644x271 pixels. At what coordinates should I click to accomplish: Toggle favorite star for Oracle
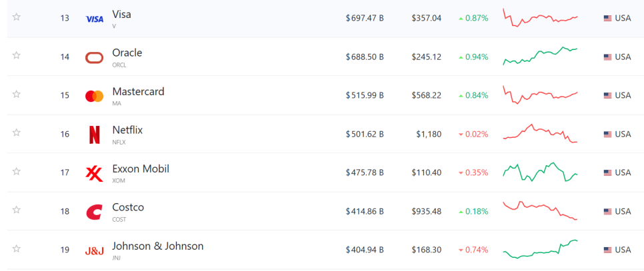coord(17,55)
